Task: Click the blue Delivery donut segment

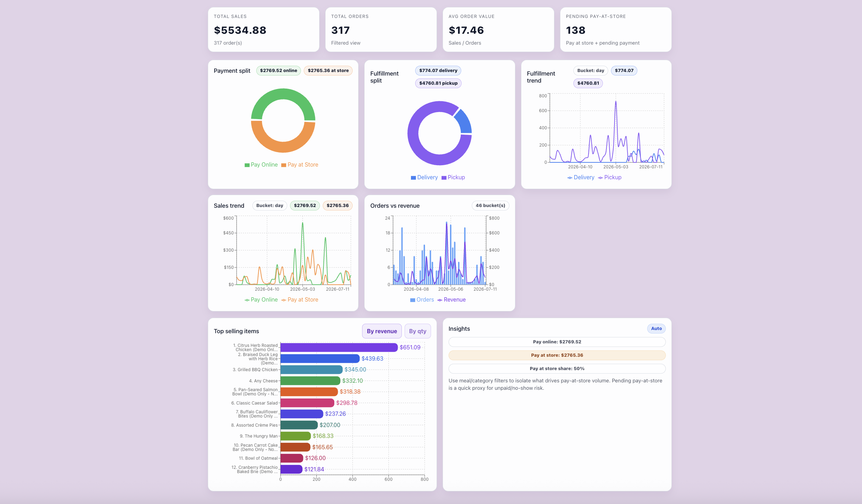Action: 464,121
